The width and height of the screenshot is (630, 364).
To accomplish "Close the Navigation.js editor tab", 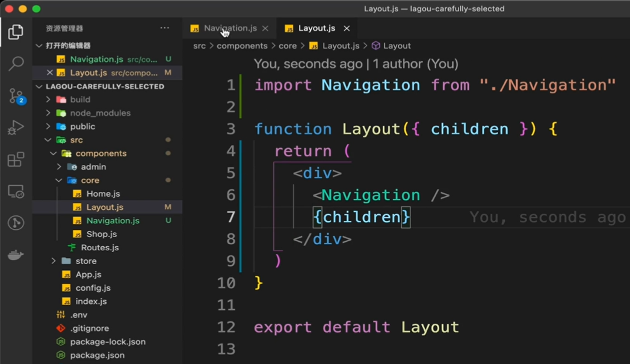I will point(265,28).
